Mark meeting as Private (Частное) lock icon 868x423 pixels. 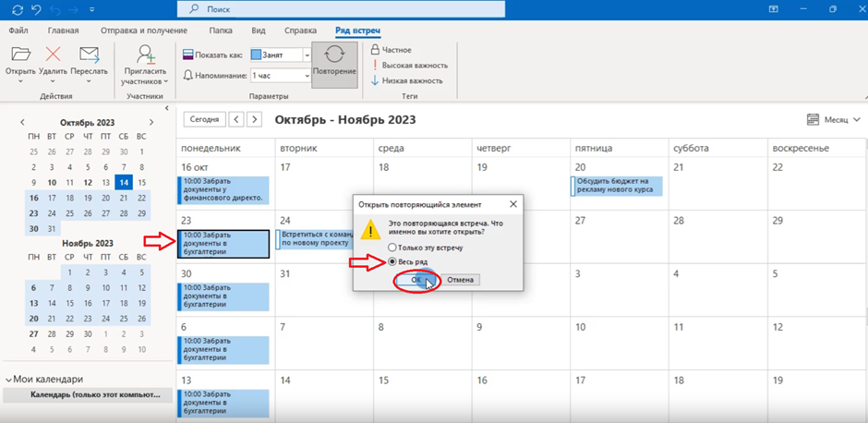[x=376, y=50]
